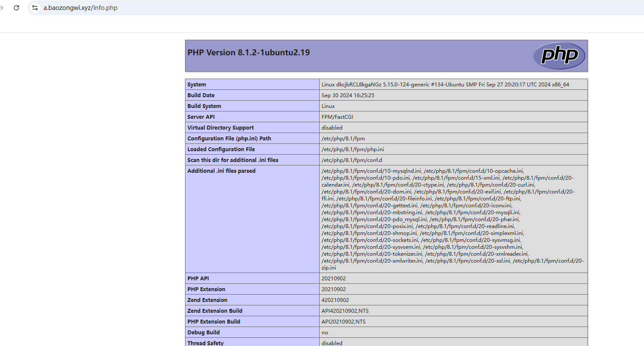
Task: Click the Debug Build row label
Action: [203, 333]
